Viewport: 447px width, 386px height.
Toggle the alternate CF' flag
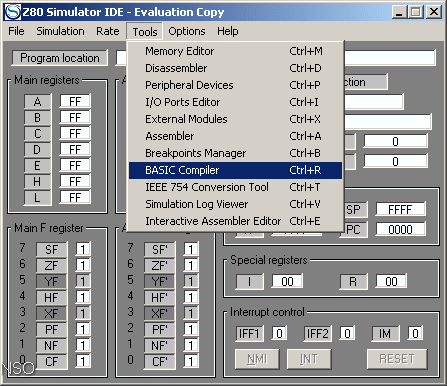click(x=159, y=362)
